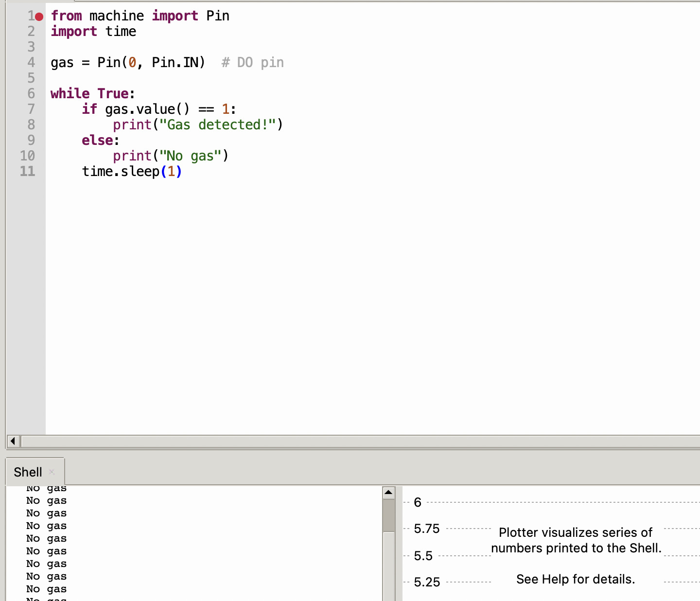Close the Shell tab with its x
The width and height of the screenshot is (700, 601).
pyautogui.click(x=52, y=472)
